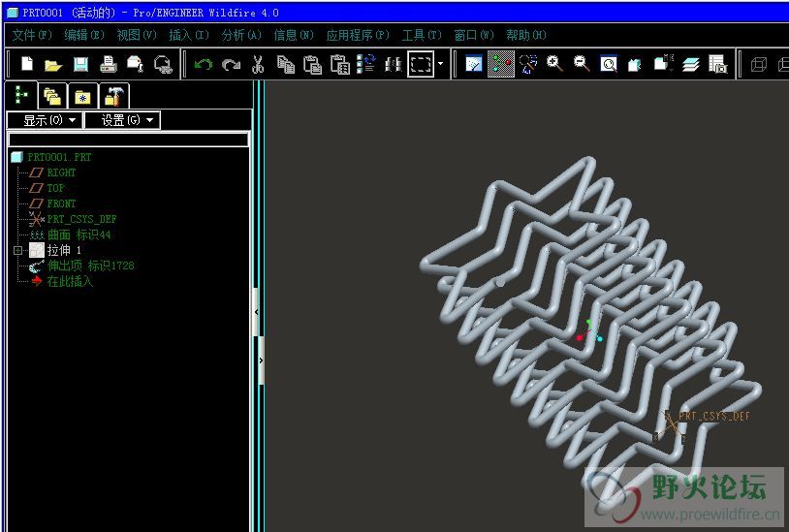This screenshot has width=789, height=532.
Task: Click the model tree search field
Action: coord(128,140)
